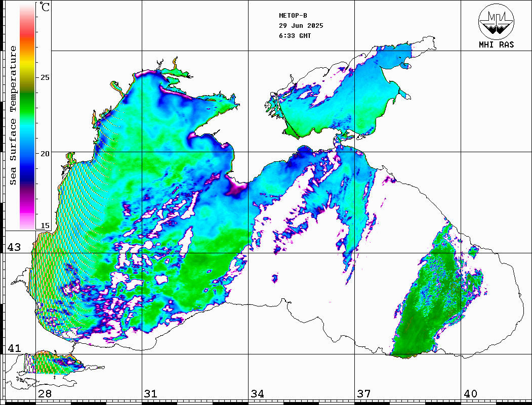Screen dimensions: 532x405
Task: Click the '29 Jun 2025' date text
Action: [x=301, y=26]
